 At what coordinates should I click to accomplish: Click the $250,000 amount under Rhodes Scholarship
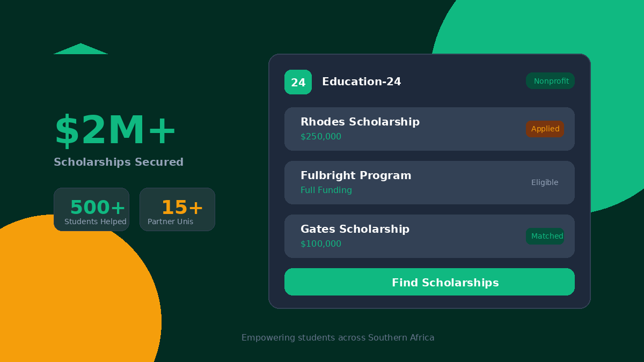click(320, 136)
